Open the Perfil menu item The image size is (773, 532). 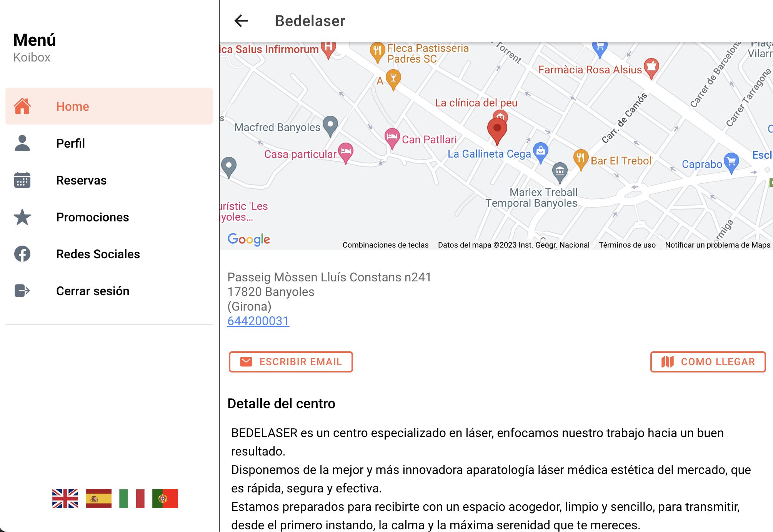pos(109,143)
